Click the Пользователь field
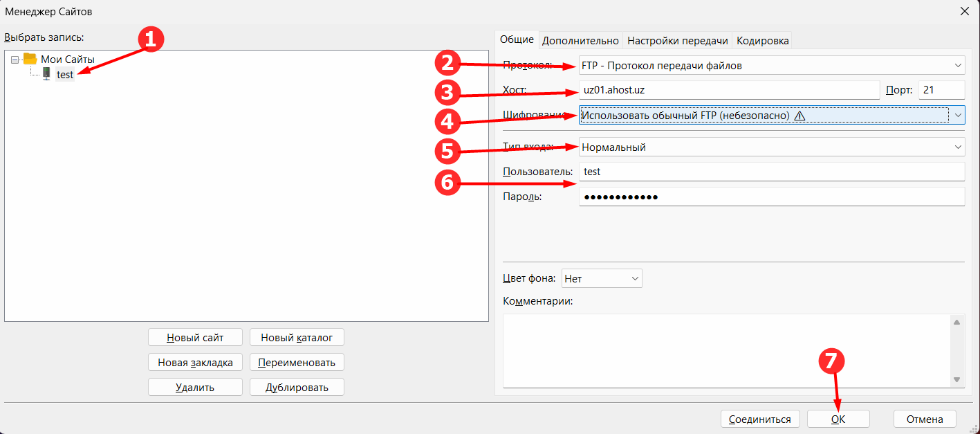Viewport: 980px width, 434px height. (772, 171)
